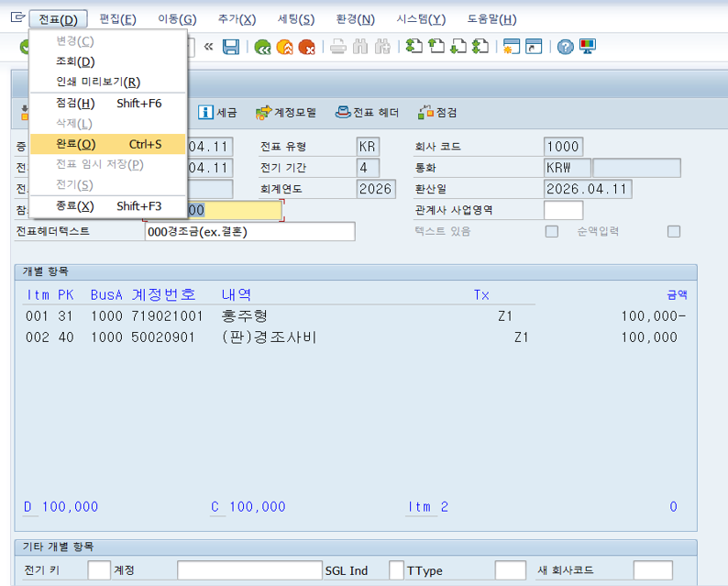Click the 전표헤더텍스트 input field
This screenshot has width=728, height=586.
[249, 231]
